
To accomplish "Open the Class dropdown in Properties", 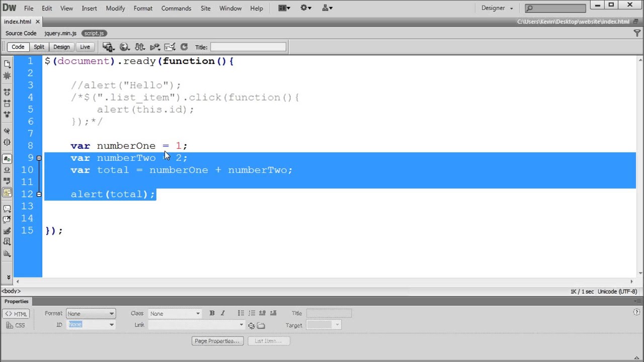I will pos(175,314).
